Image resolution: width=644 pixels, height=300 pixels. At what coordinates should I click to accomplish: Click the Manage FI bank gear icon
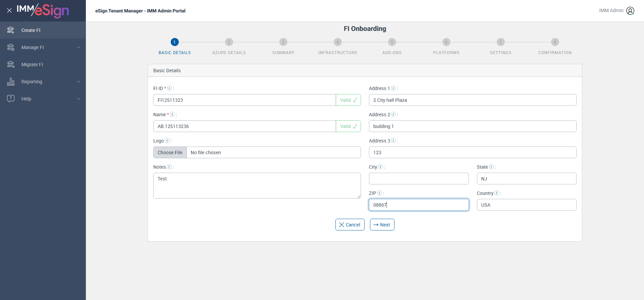point(11,47)
